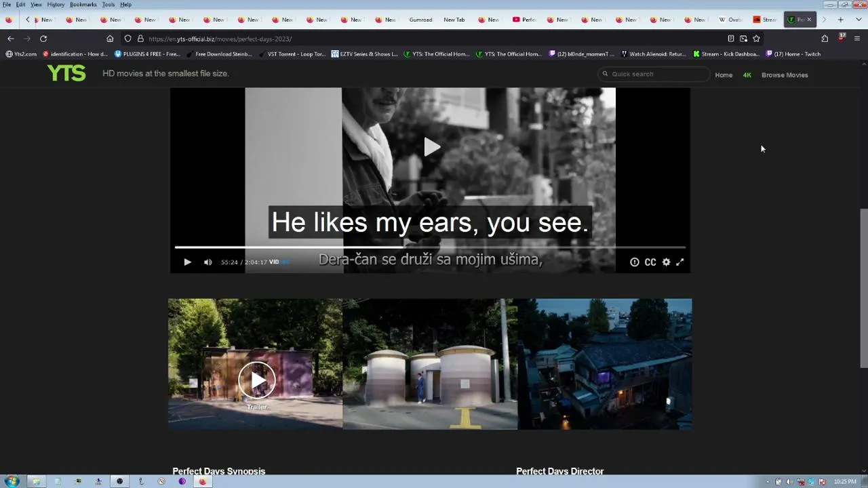Image resolution: width=868 pixels, height=488 pixels.
Task: Switch to the Wikipedia tab
Action: coord(730,20)
